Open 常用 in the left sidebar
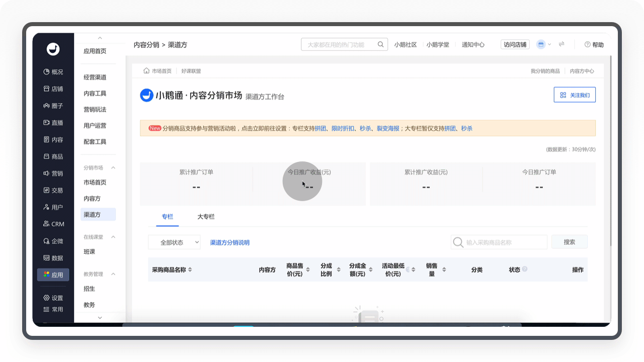Screen dimensions: 644x362 coord(53,309)
